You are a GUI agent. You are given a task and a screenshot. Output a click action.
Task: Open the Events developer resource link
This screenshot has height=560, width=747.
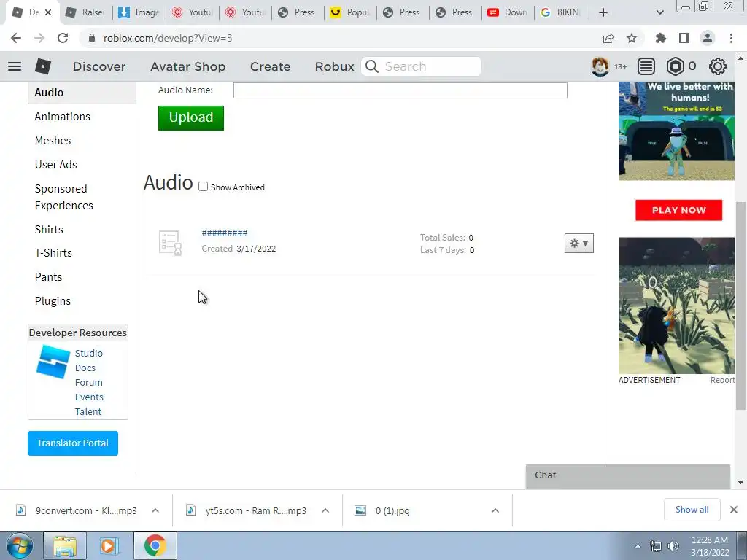(x=89, y=397)
